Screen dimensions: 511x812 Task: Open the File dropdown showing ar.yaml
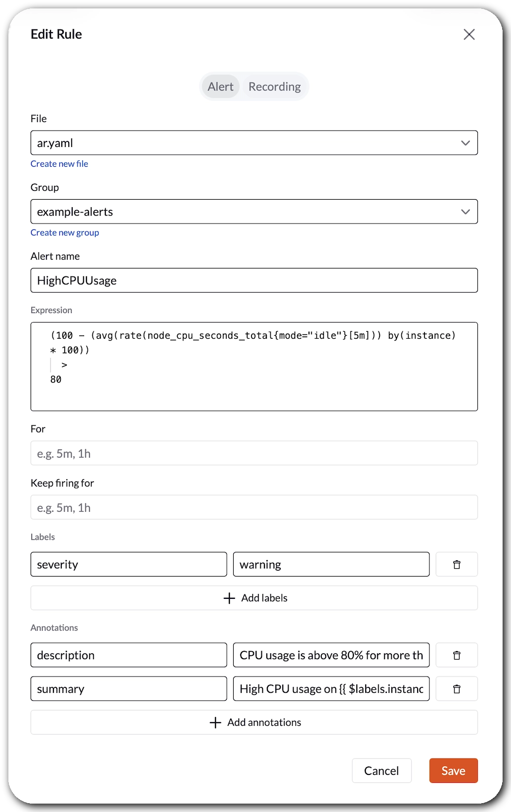point(254,143)
